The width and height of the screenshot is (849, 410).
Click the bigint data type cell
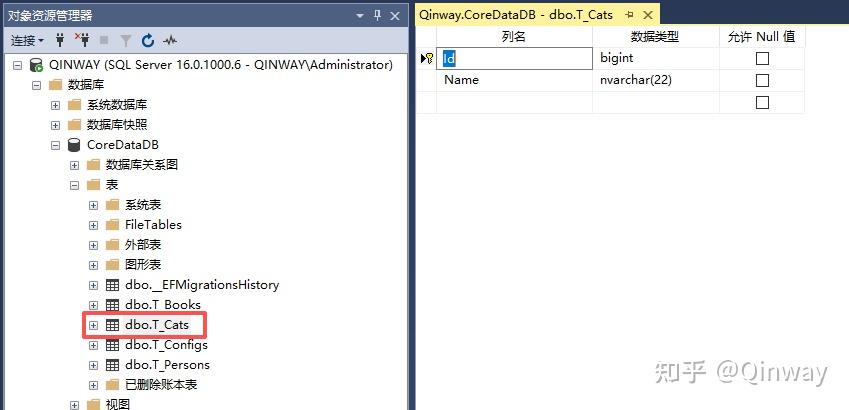[656, 58]
